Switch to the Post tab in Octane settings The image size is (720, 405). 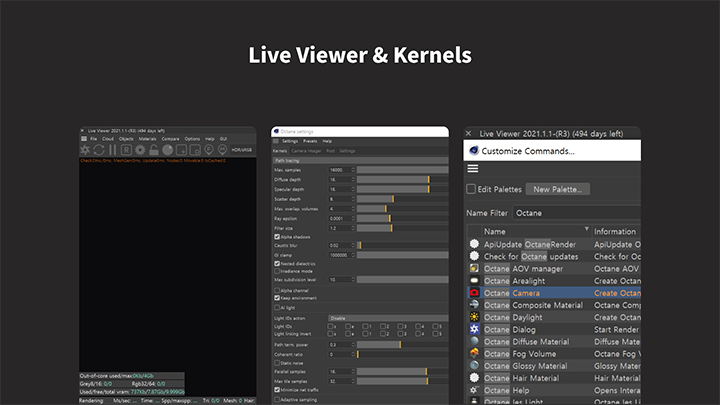[330, 151]
